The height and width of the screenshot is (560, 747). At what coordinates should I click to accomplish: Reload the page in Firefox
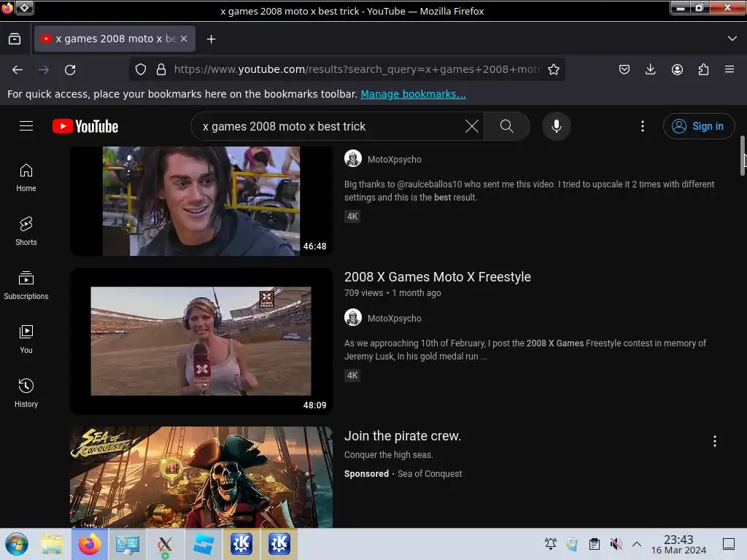coord(70,69)
